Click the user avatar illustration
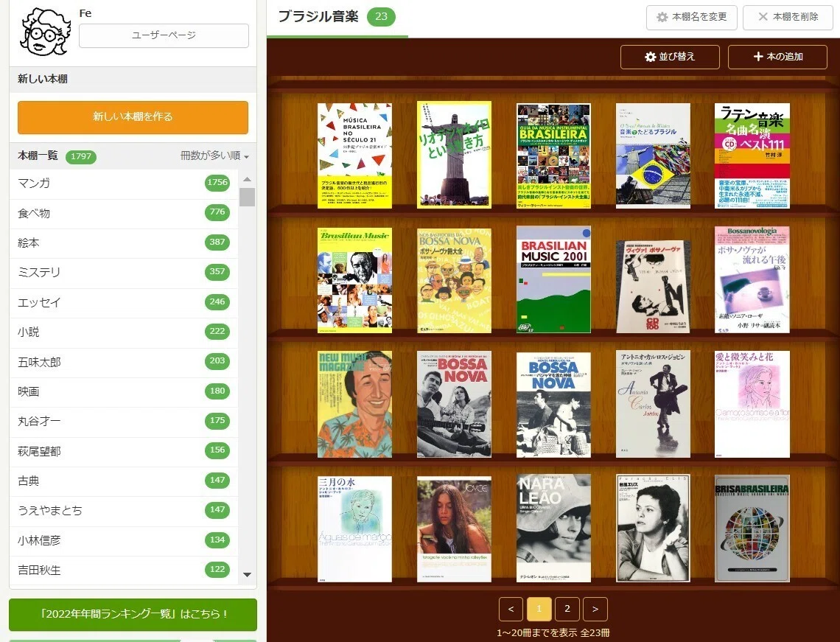 coord(45,32)
